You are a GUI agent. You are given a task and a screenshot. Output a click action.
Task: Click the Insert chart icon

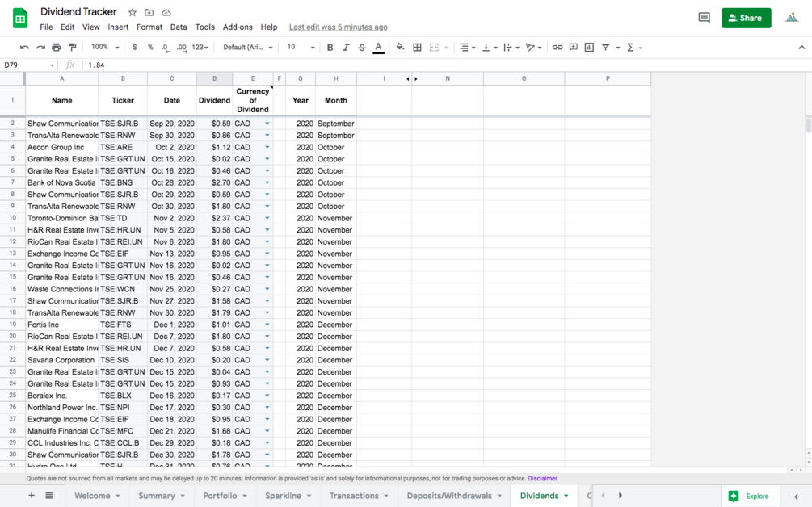point(589,47)
